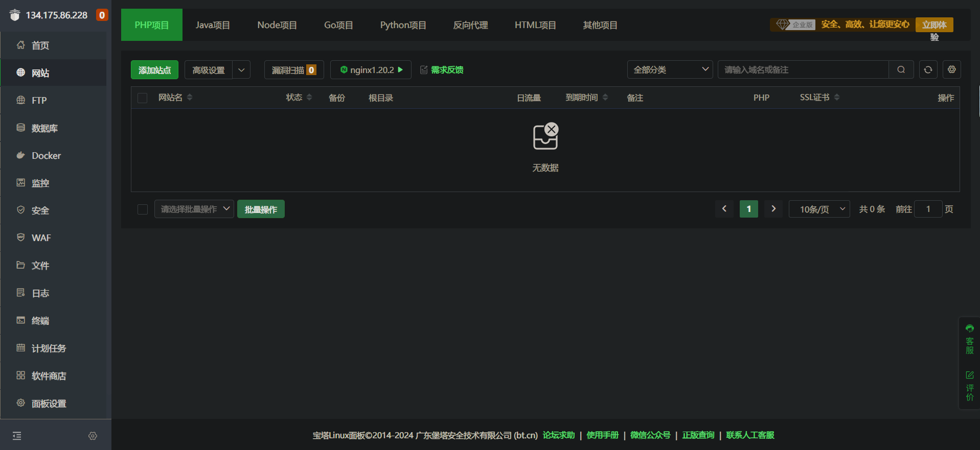Click the refresh list icon
Image resolution: width=980 pixels, height=450 pixels.
click(x=928, y=69)
